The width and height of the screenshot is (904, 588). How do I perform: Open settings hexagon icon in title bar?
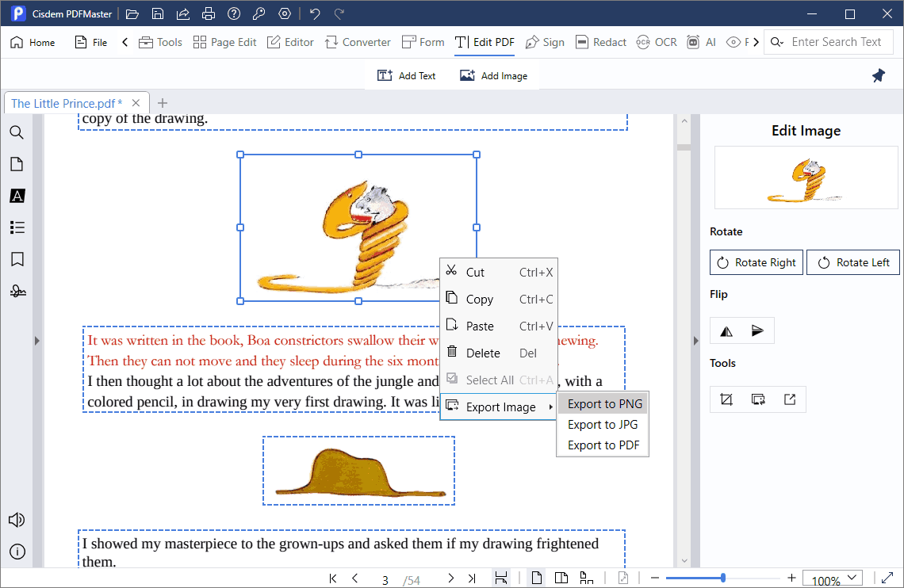tap(284, 13)
